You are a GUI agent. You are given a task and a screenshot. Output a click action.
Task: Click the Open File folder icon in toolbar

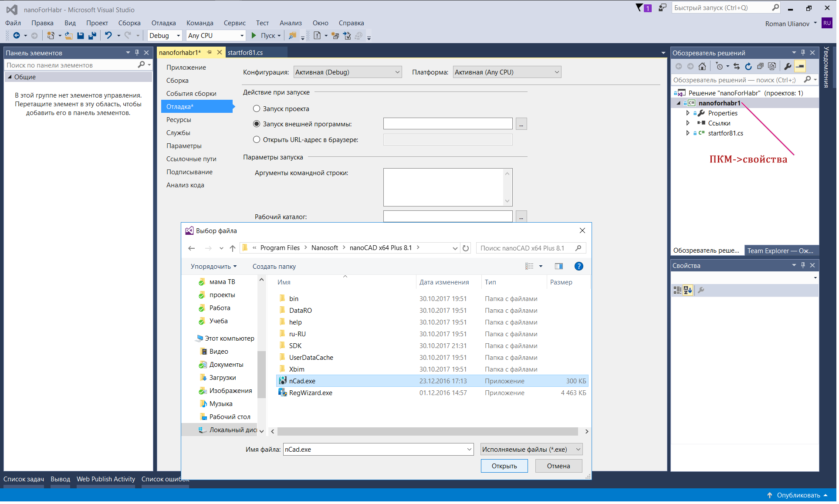pos(69,36)
